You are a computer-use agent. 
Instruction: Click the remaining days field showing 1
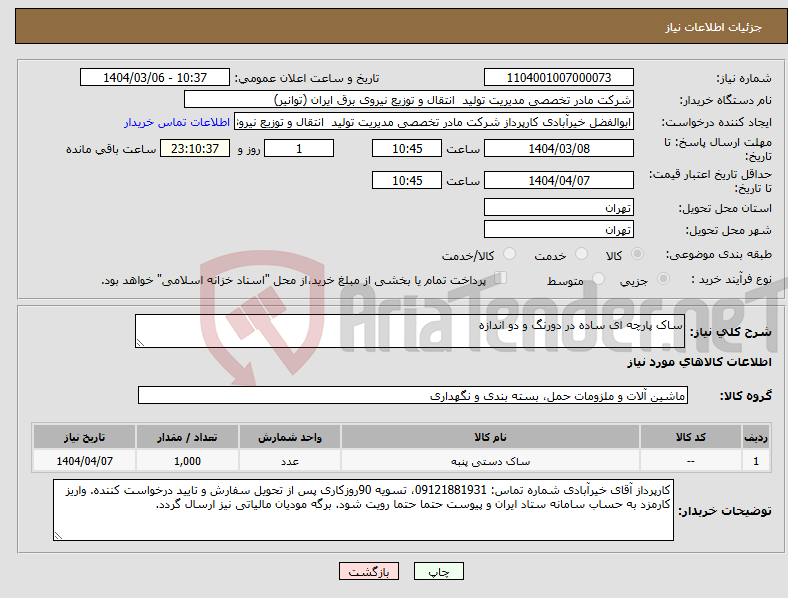(299, 148)
